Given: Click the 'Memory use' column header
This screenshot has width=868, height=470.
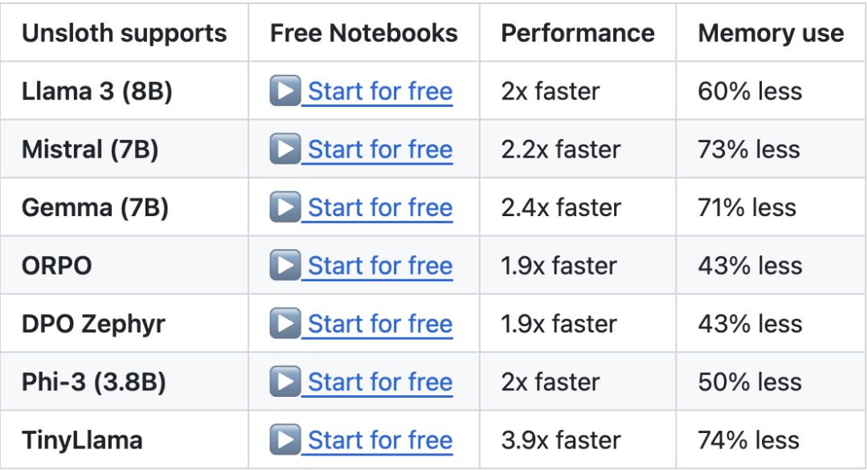Looking at the screenshot, I should [x=771, y=33].
